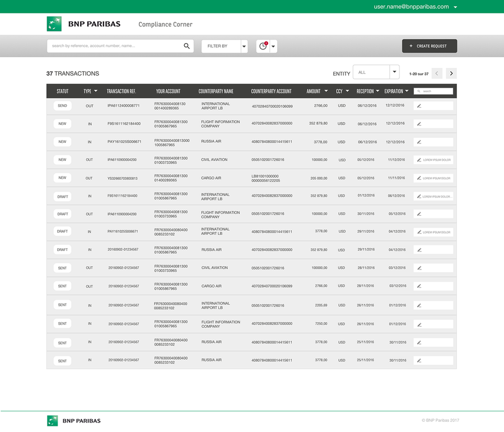Focus the main reference search field
The width and height of the screenshot is (504, 432).
coord(115,46)
